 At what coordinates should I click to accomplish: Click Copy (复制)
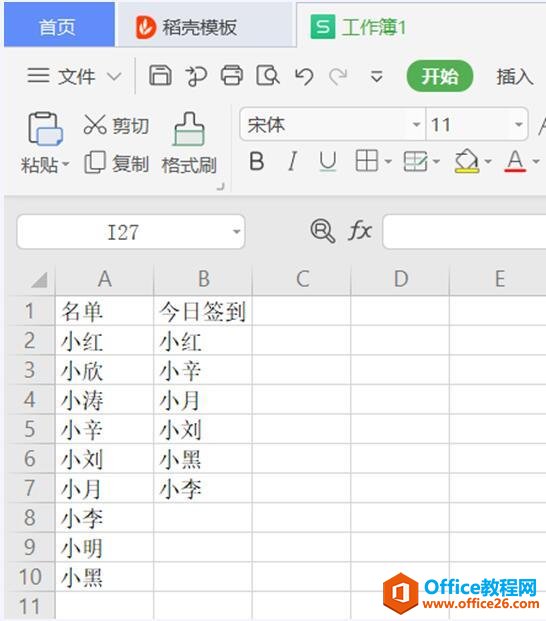pyautogui.click(x=117, y=163)
